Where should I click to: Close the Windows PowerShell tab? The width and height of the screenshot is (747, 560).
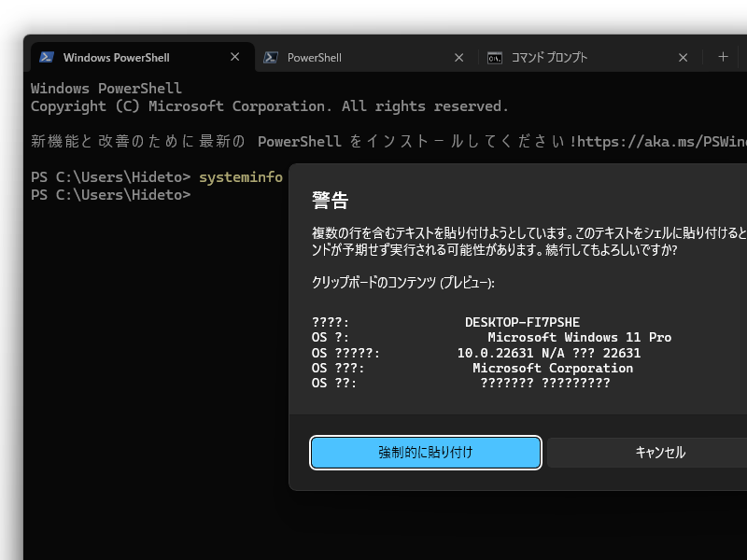[234, 57]
